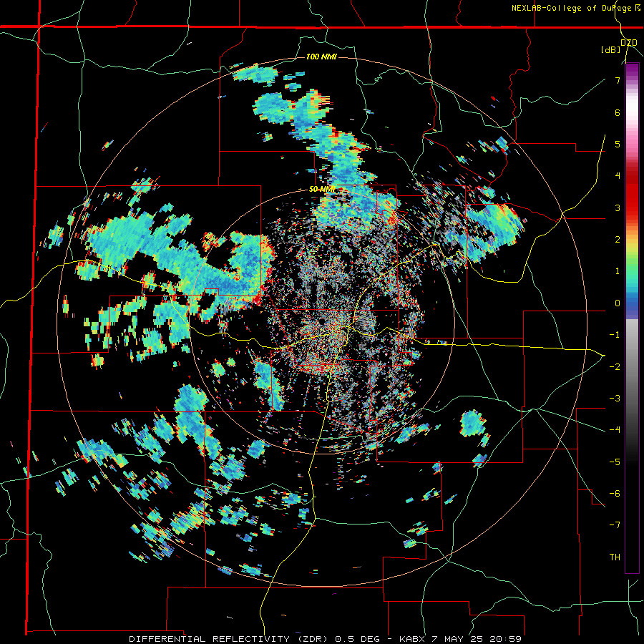
Task: Click the 7 tick label on the scale
Action: click(618, 80)
